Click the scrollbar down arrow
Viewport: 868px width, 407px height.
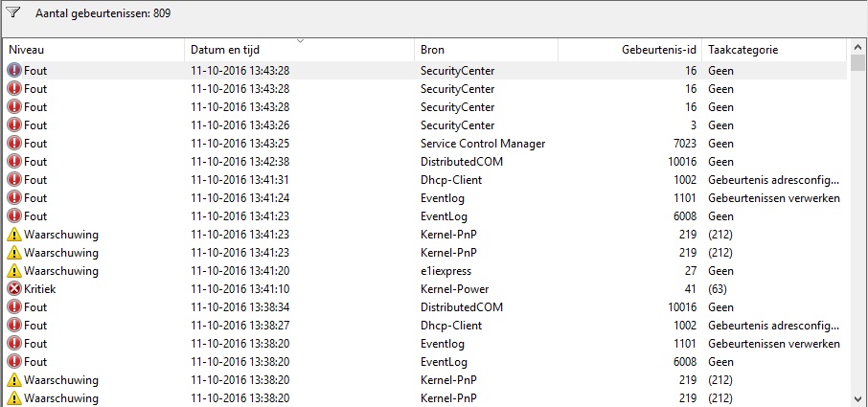pos(857,399)
